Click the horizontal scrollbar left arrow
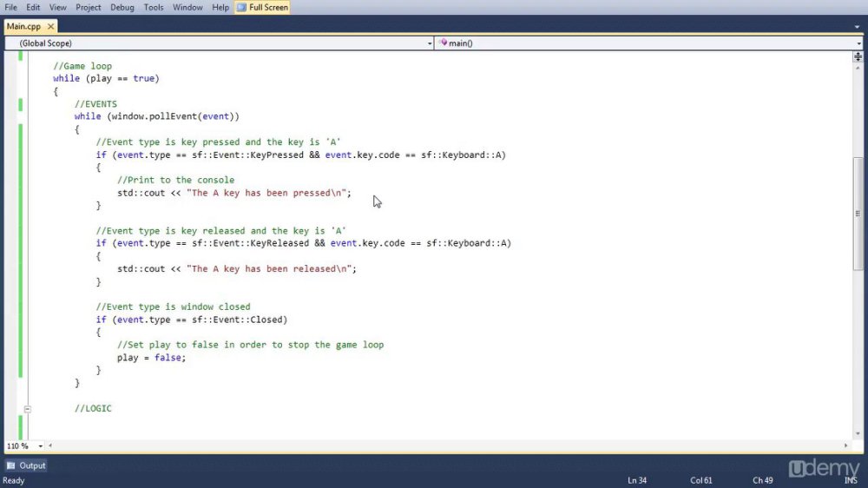The height and width of the screenshot is (488, 868). (x=50, y=445)
